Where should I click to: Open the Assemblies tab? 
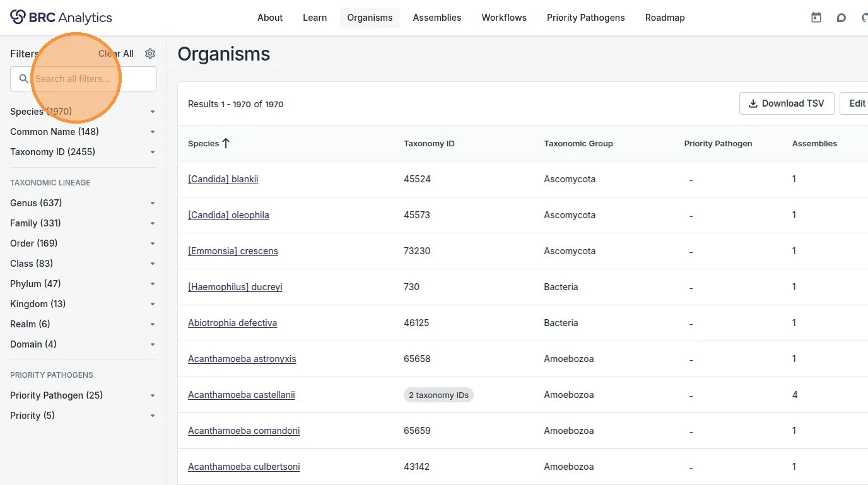[437, 18]
